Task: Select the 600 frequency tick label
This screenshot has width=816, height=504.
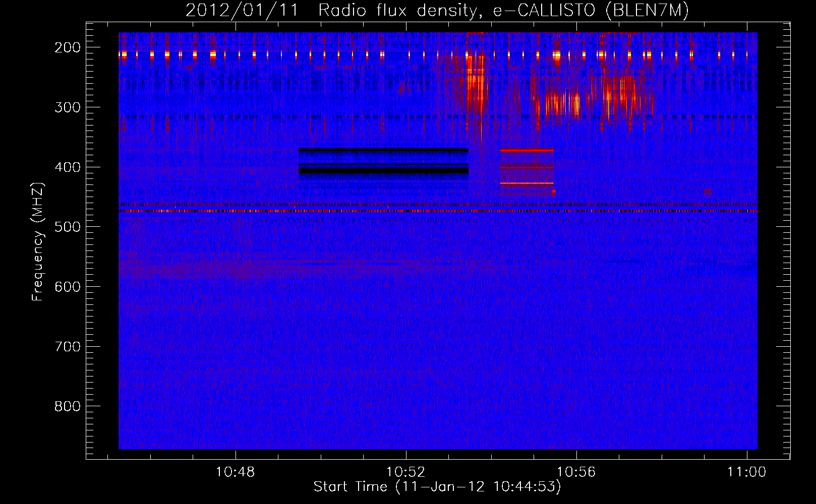Action: [67, 287]
